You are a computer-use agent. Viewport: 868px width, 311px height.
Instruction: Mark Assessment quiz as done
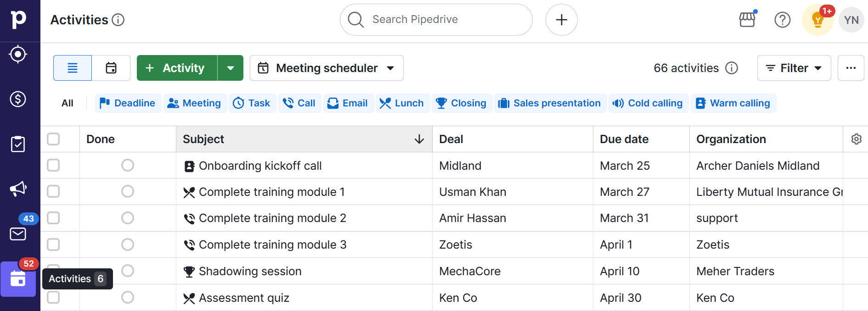(x=128, y=297)
